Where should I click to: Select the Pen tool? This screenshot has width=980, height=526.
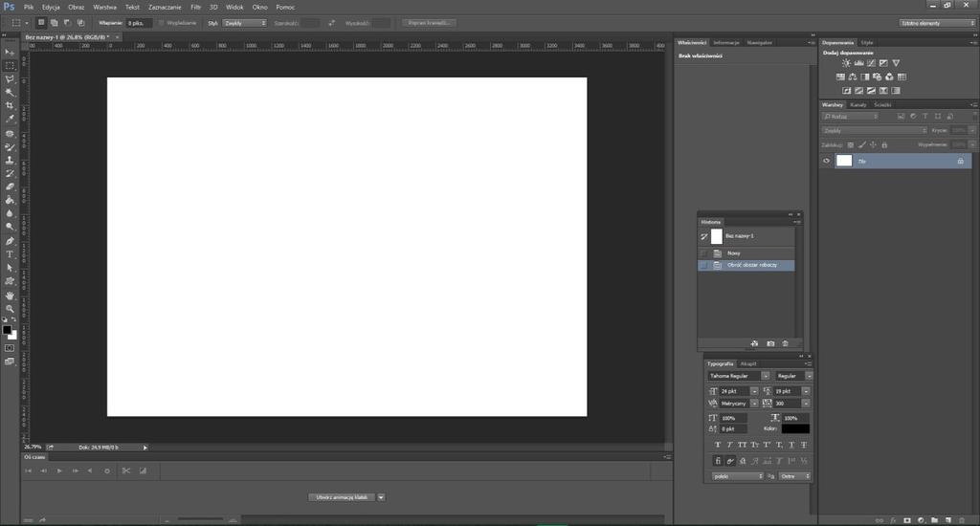click(x=10, y=241)
